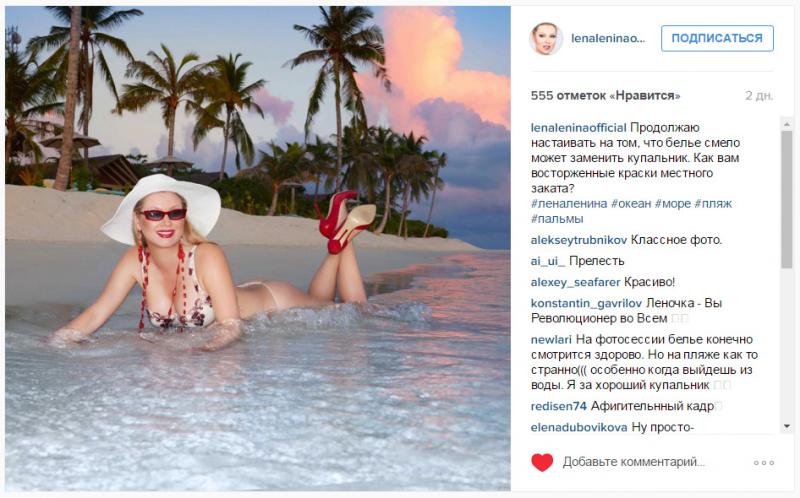The image size is (800, 498).
Task: Click the beach photo of the post
Action: [258, 249]
